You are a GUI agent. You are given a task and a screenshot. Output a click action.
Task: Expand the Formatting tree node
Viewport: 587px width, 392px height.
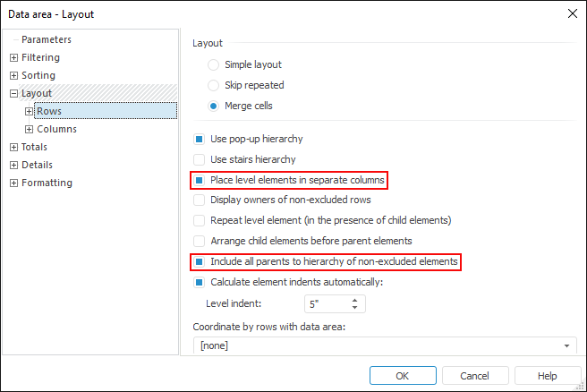point(13,183)
